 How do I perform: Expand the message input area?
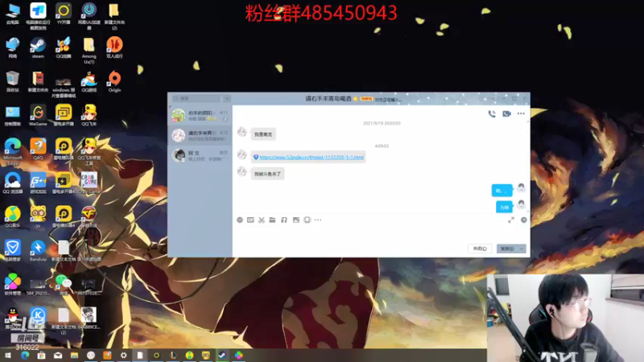tap(511, 220)
